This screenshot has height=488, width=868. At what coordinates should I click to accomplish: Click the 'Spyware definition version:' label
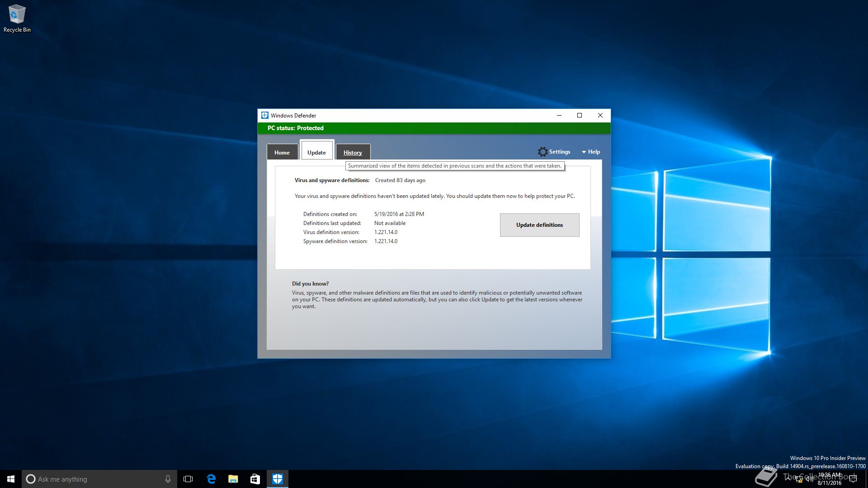point(335,241)
